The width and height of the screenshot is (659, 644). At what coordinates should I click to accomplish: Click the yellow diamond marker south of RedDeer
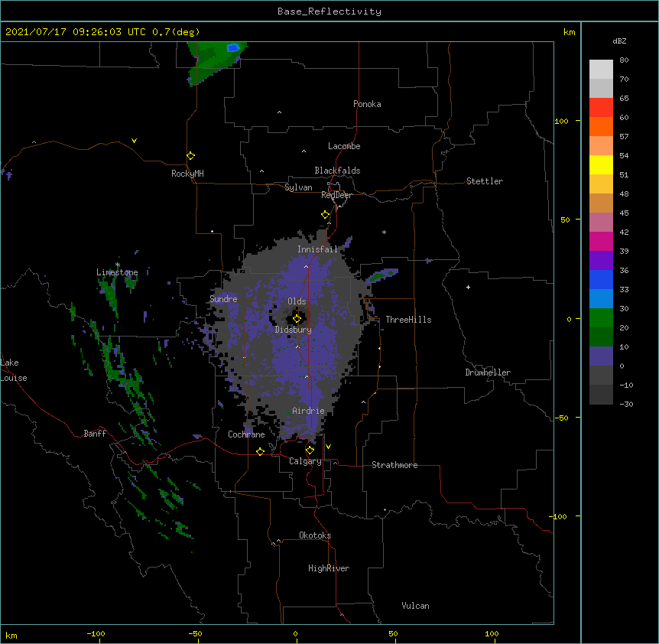326,215
